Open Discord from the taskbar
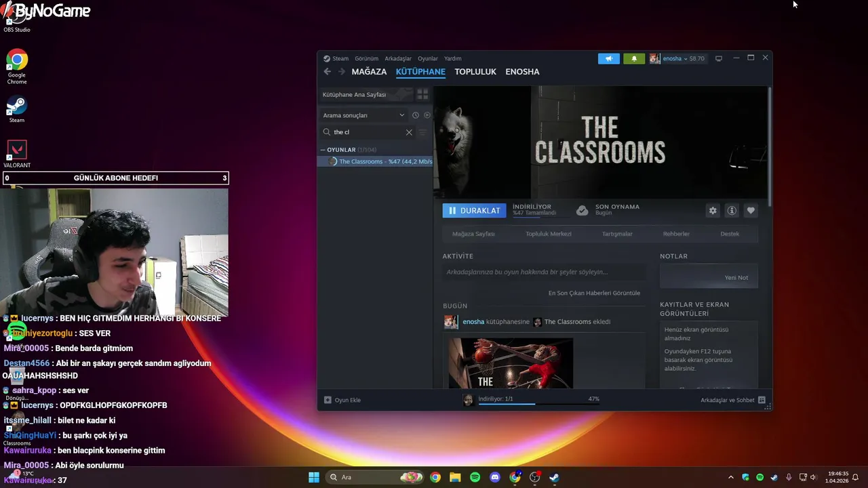Screen dimensions: 868x488 (494, 477)
